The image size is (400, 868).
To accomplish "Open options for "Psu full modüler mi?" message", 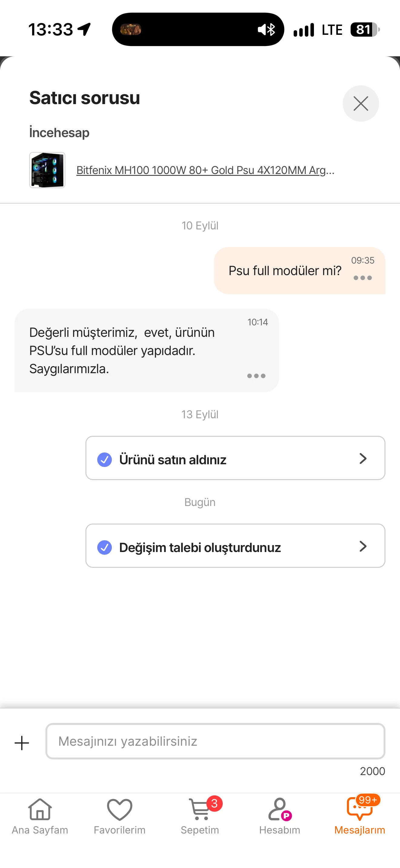I will pos(362,278).
